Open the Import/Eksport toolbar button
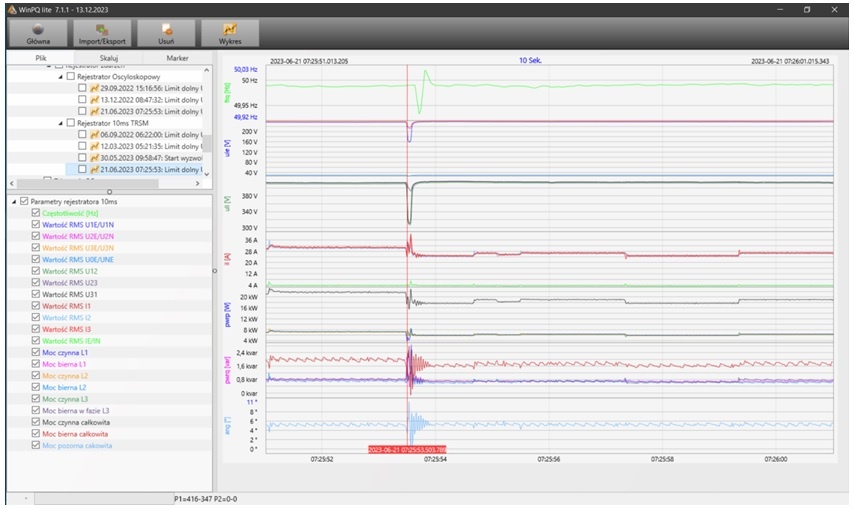854x509 pixels. coord(102,34)
